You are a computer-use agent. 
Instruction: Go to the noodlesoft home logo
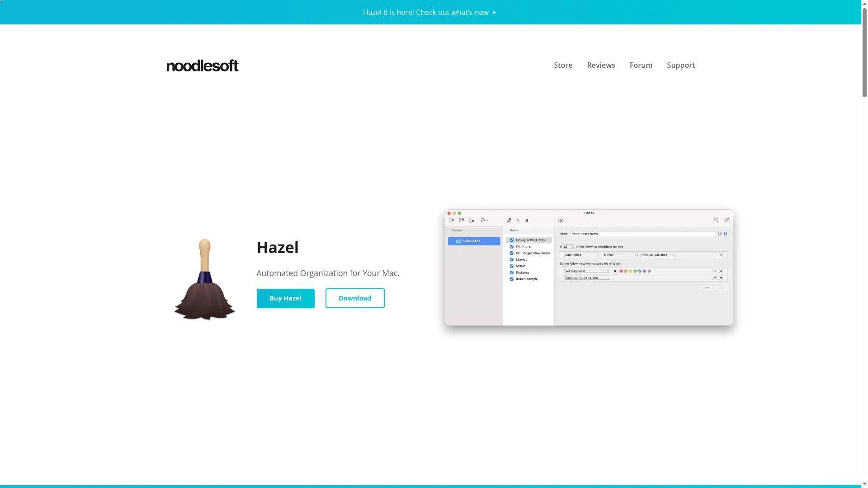point(202,66)
